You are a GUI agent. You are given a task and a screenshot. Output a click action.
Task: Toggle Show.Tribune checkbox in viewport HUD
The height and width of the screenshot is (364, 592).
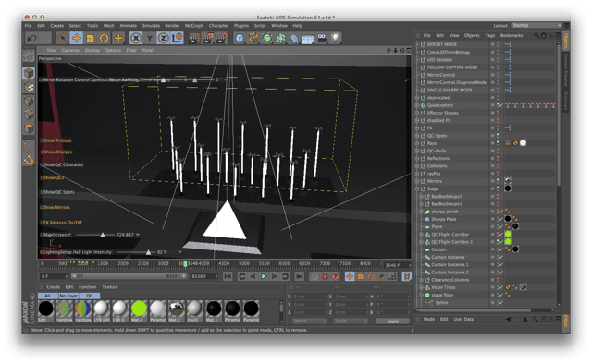(x=42, y=140)
